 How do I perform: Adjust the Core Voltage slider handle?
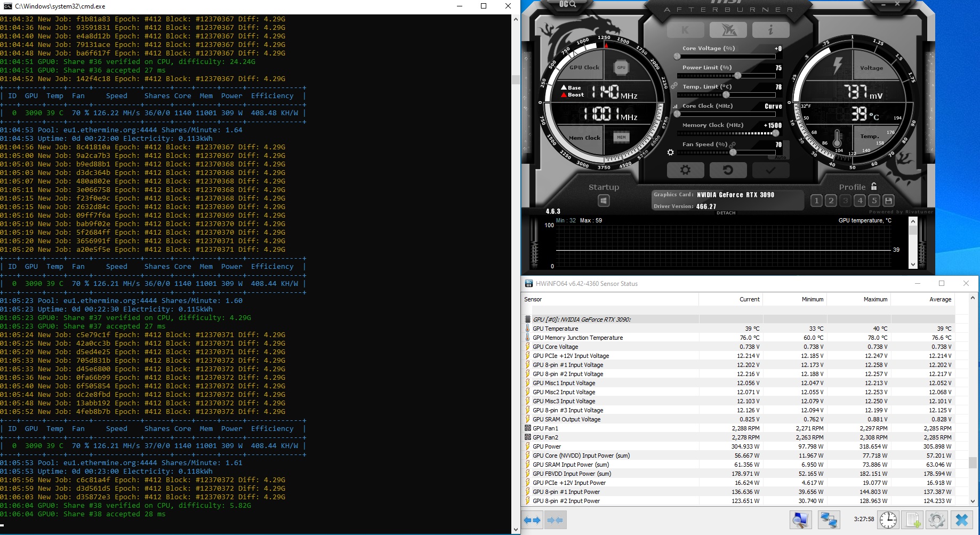[x=677, y=56]
